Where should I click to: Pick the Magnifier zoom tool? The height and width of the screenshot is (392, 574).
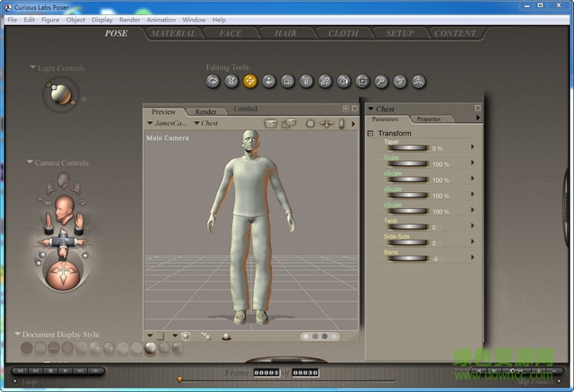coord(381,82)
